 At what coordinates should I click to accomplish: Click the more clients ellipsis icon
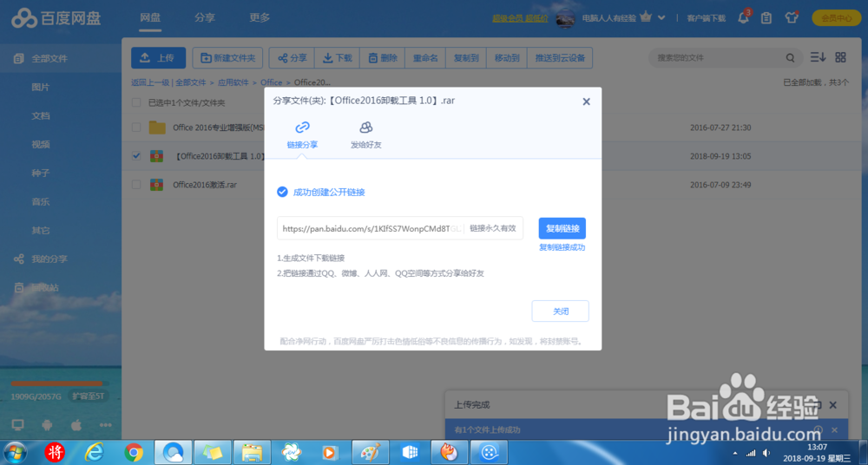click(x=105, y=425)
